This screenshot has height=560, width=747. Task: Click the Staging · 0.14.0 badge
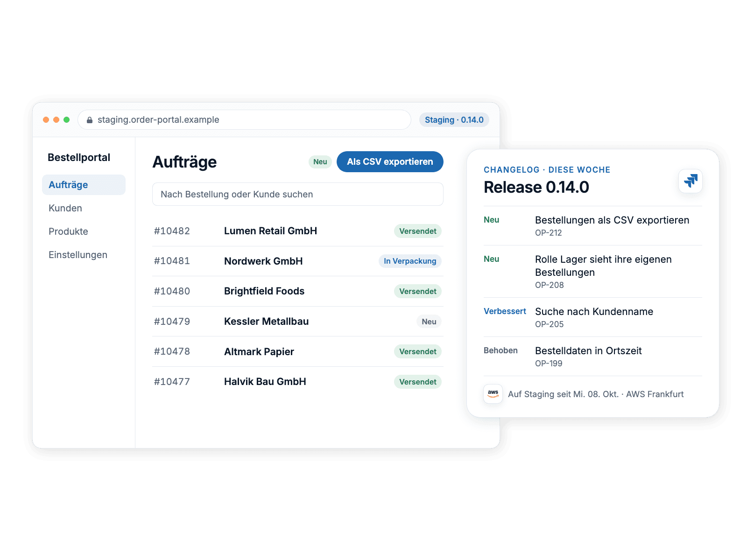[454, 120]
